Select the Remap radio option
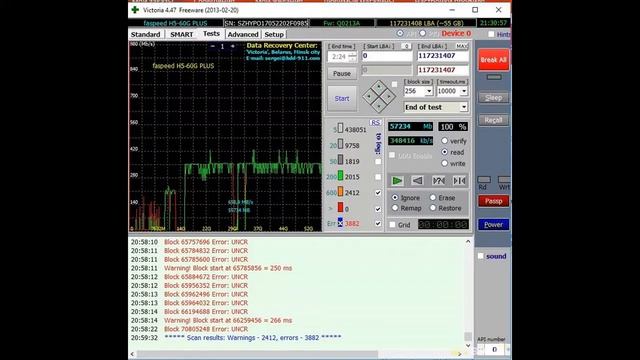This screenshot has height=360, width=640. (395, 208)
